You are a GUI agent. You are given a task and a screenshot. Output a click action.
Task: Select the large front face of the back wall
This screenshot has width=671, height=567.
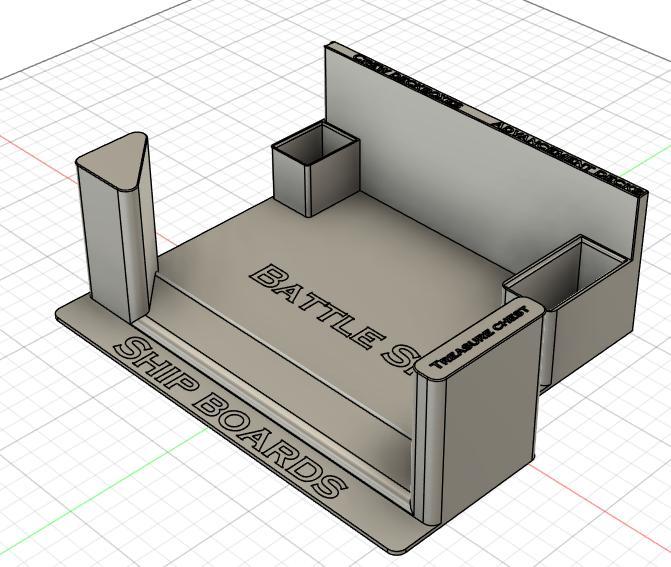coord(480,200)
